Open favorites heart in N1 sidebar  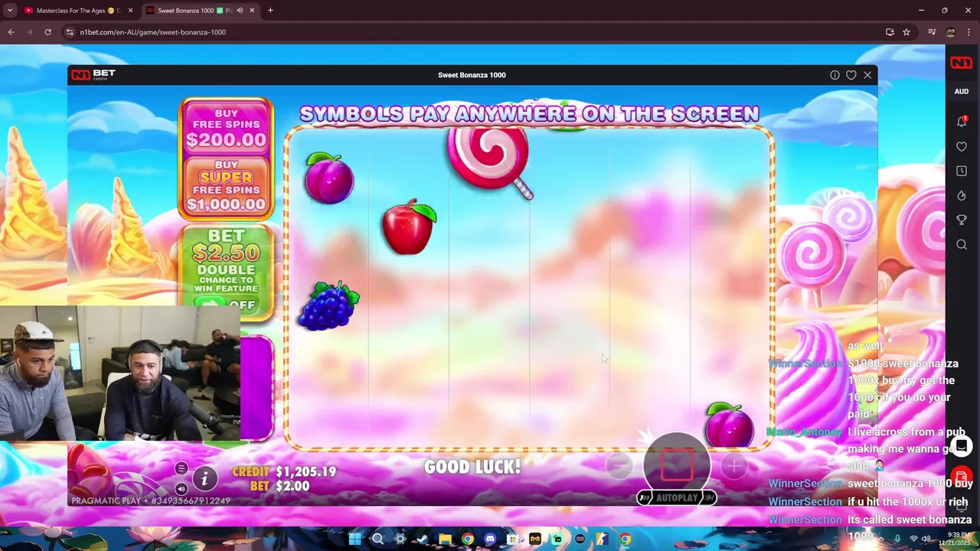pyautogui.click(x=962, y=146)
